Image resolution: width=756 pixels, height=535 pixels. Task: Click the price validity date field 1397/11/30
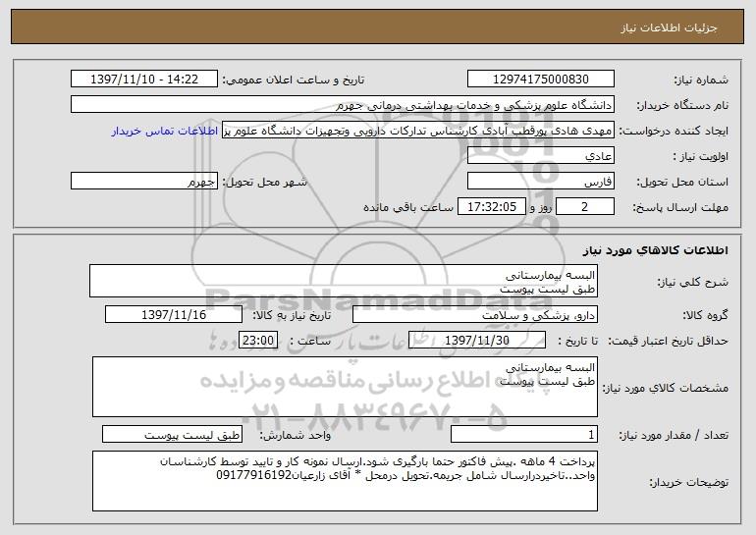477,341
